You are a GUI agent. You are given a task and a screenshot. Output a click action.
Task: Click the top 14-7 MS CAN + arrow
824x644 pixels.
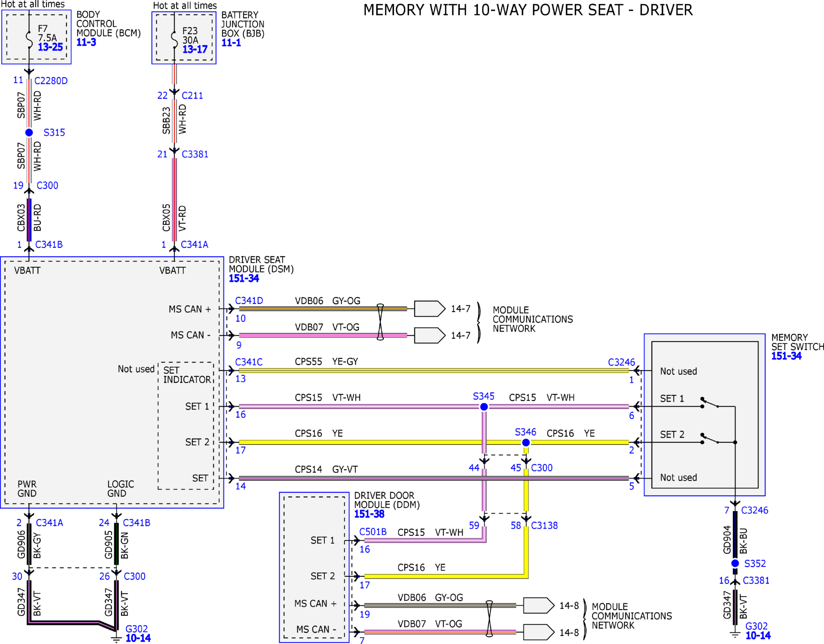coord(429,309)
